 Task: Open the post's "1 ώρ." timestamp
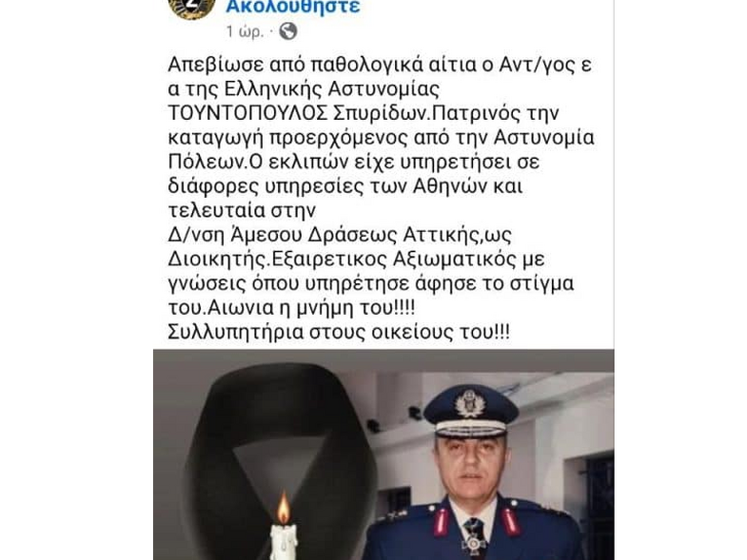[x=245, y=31]
